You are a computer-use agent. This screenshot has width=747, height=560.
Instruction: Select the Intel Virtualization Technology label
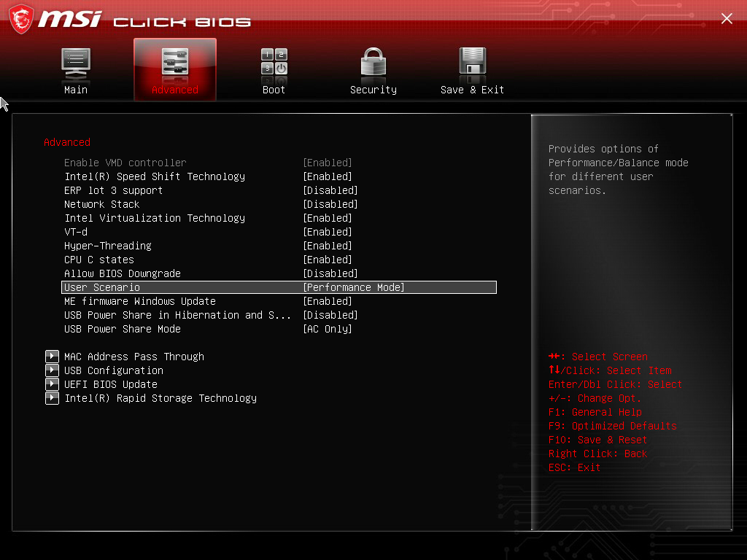click(155, 218)
